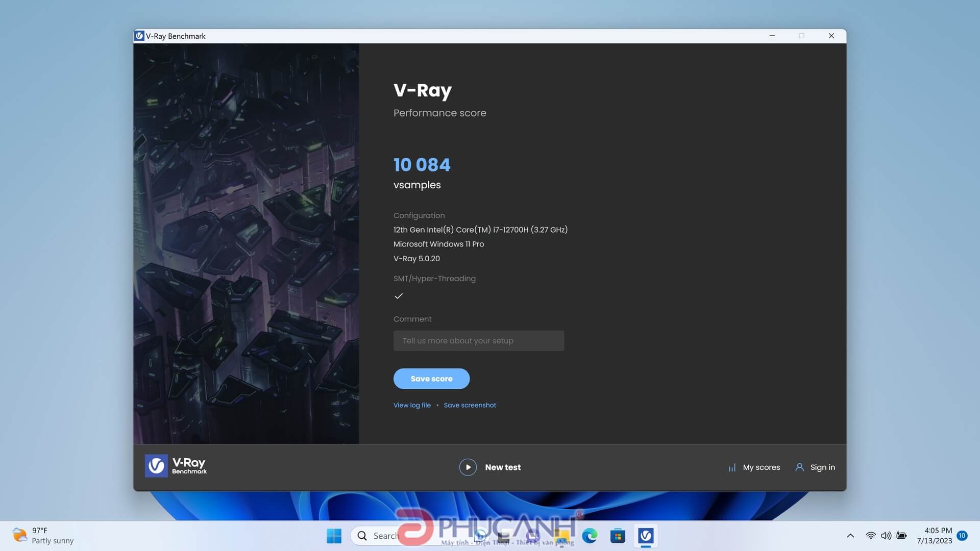
Task: Click V-Ray Benchmark taskbar icon
Action: [646, 536]
